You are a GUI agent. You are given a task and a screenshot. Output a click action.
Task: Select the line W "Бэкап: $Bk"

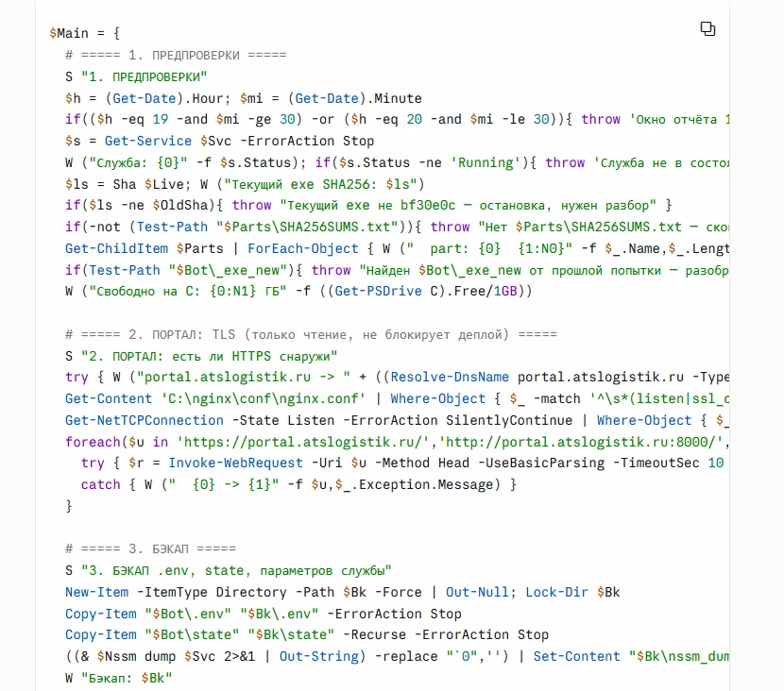[118, 678]
